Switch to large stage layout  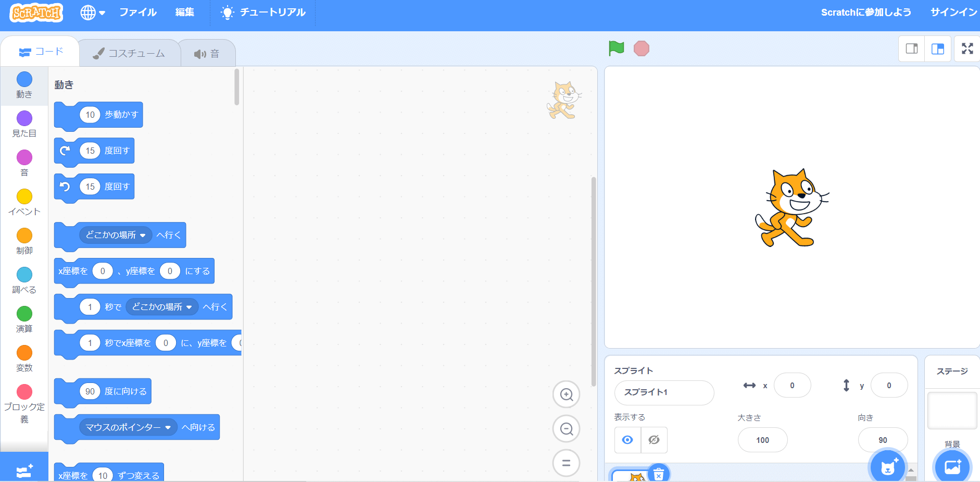tap(938, 49)
